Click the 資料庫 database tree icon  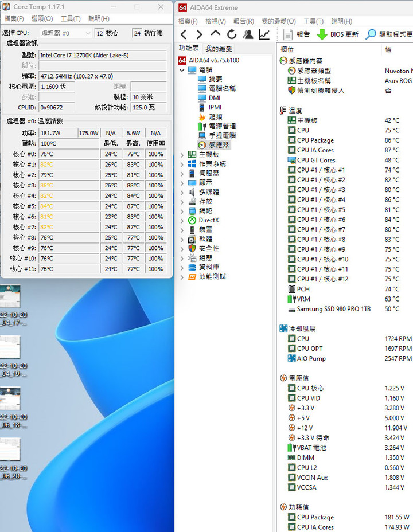(192, 267)
